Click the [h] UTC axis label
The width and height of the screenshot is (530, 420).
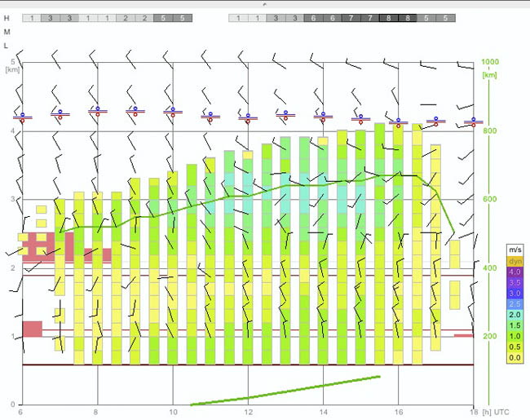(x=495, y=412)
